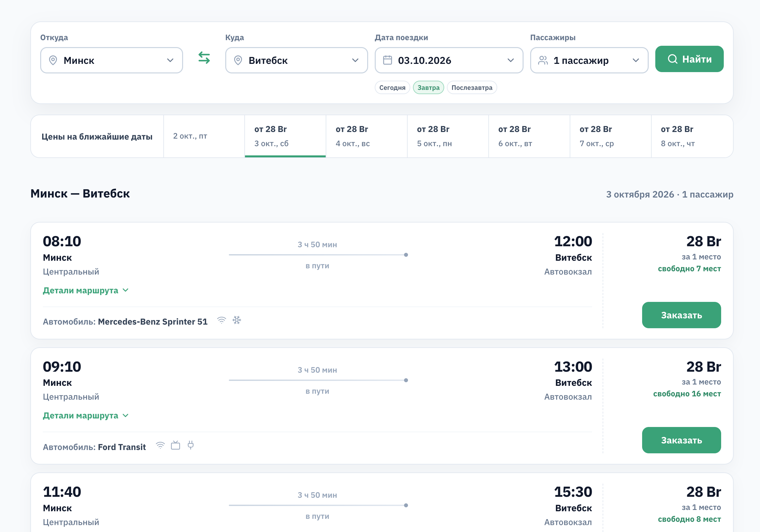Screen dimensions: 760x532
Task: Open the 1 пассажир passengers dropdown
Action: tap(589, 60)
